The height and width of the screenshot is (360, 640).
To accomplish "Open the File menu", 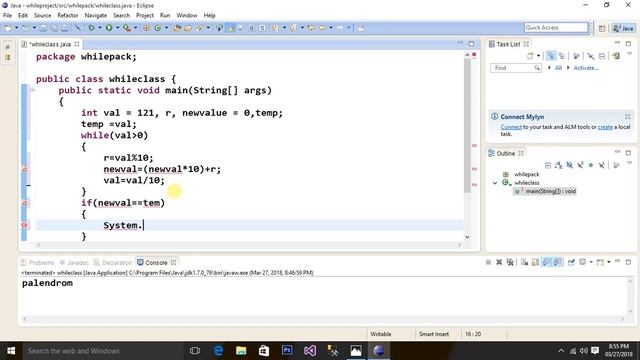I will pyautogui.click(x=7, y=15).
